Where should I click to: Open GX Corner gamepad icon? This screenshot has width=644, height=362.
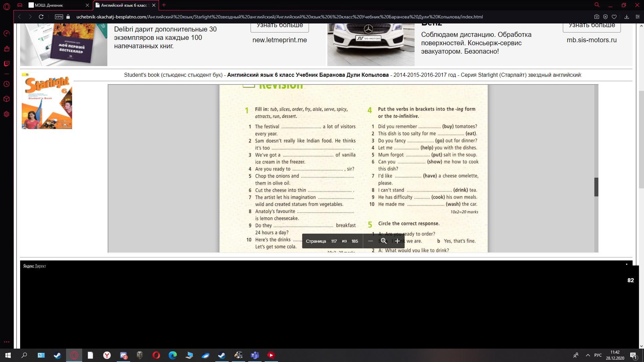(20, 5)
